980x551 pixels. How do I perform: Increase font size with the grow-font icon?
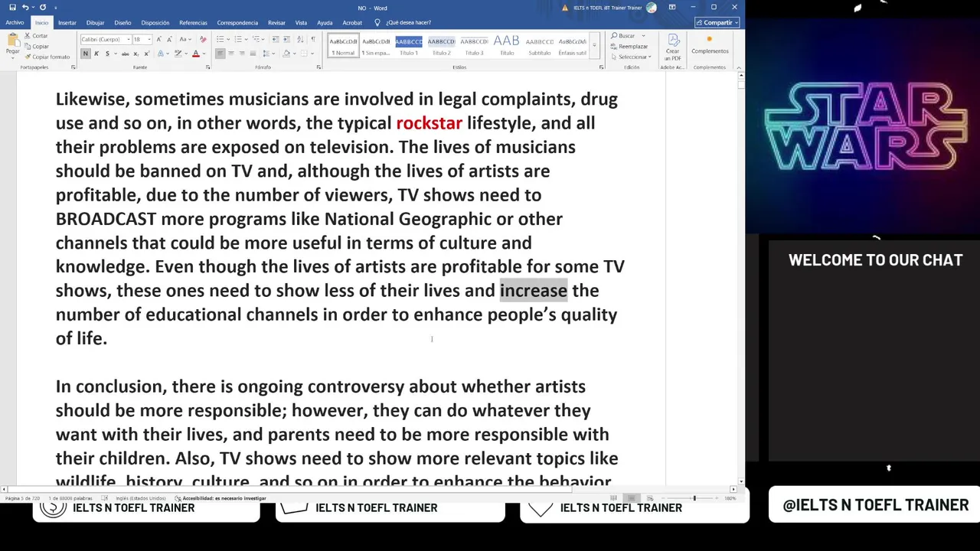click(158, 39)
